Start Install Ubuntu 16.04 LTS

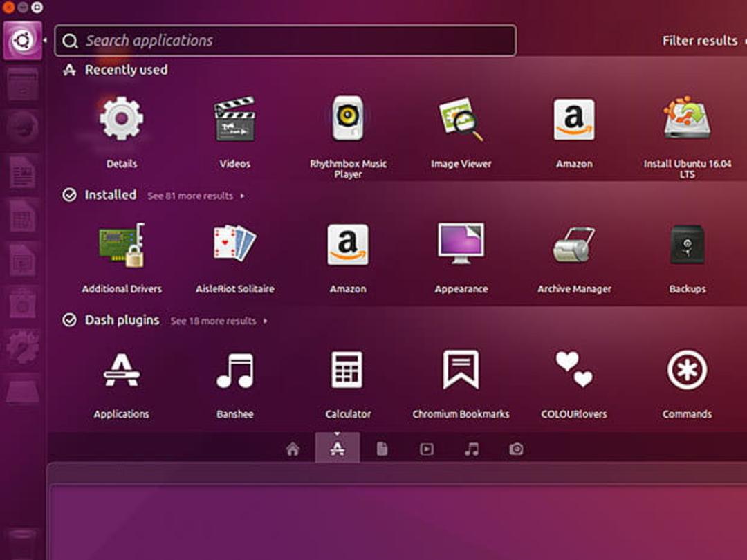[x=687, y=118]
